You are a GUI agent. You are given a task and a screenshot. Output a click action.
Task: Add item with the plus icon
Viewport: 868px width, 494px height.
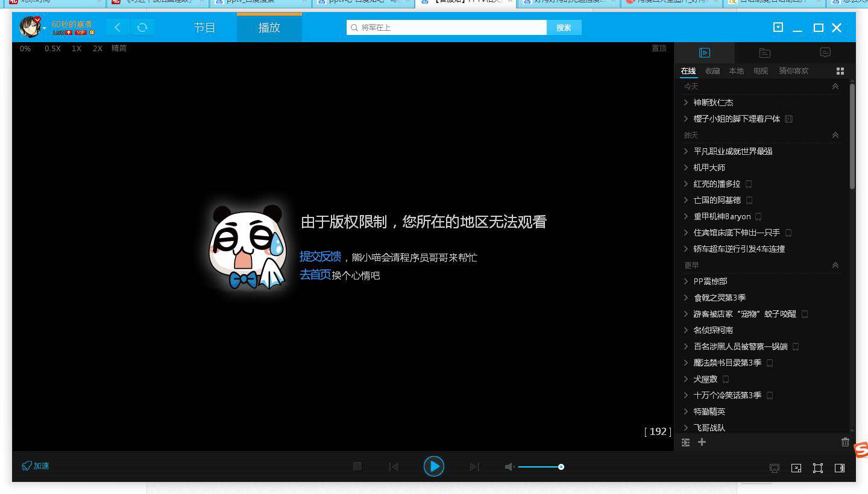[x=702, y=442]
